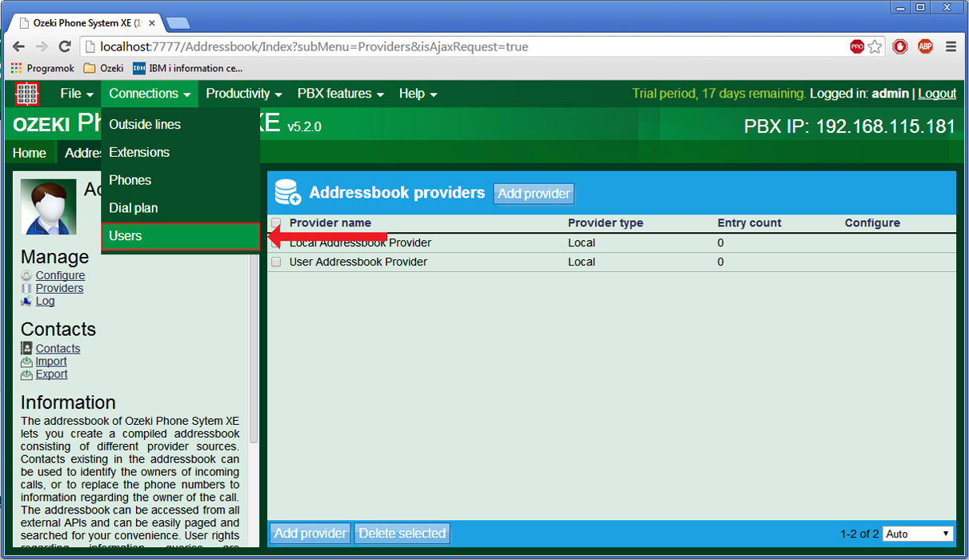Click the Delete selected button
Viewport: 969px width, 560px height.
pyautogui.click(x=402, y=534)
